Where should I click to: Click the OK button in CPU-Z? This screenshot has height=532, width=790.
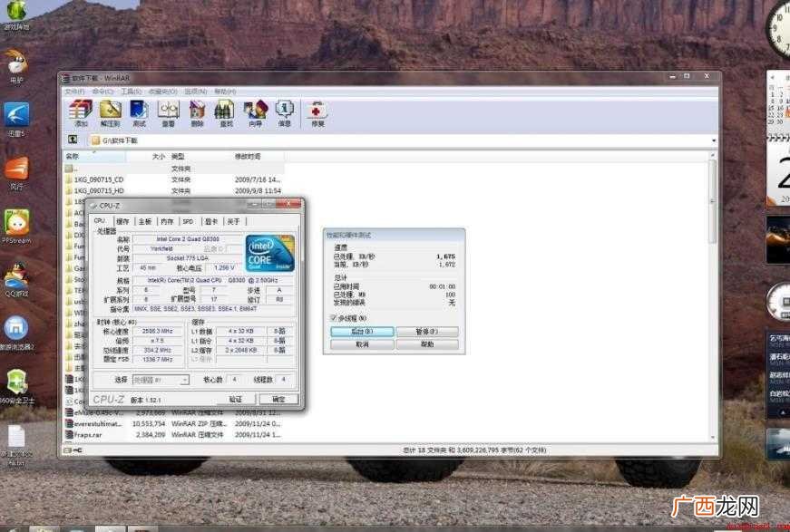[x=278, y=399]
